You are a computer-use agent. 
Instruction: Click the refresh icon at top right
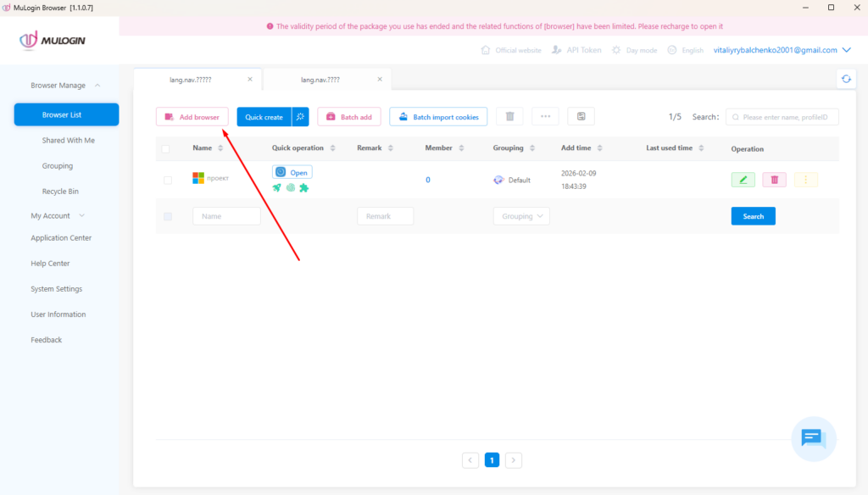point(846,79)
